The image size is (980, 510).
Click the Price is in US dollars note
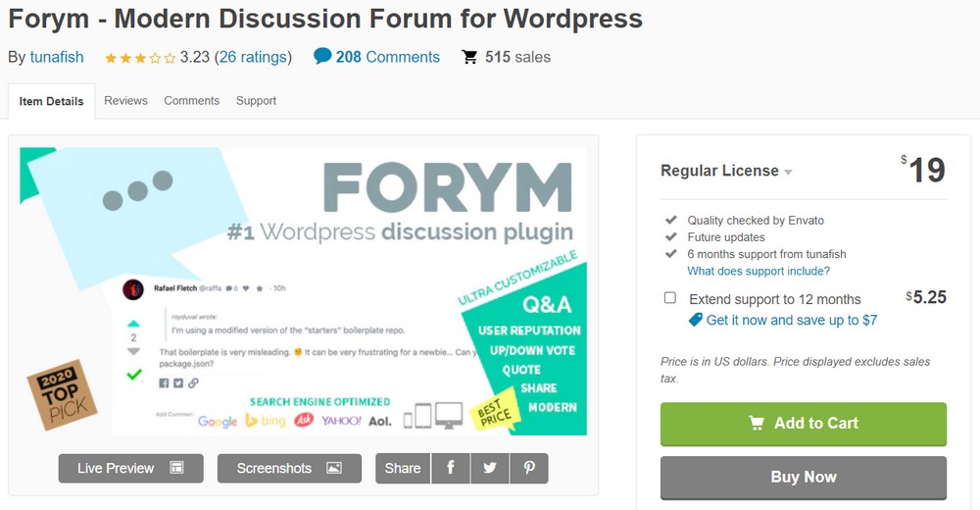click(x=795, y=370)
